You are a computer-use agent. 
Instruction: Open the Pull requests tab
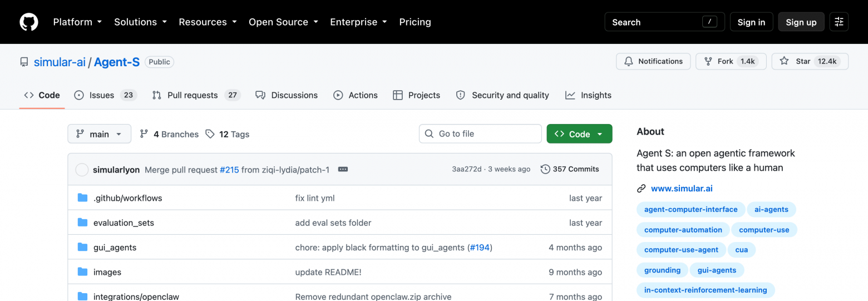(x=196, y=95)
